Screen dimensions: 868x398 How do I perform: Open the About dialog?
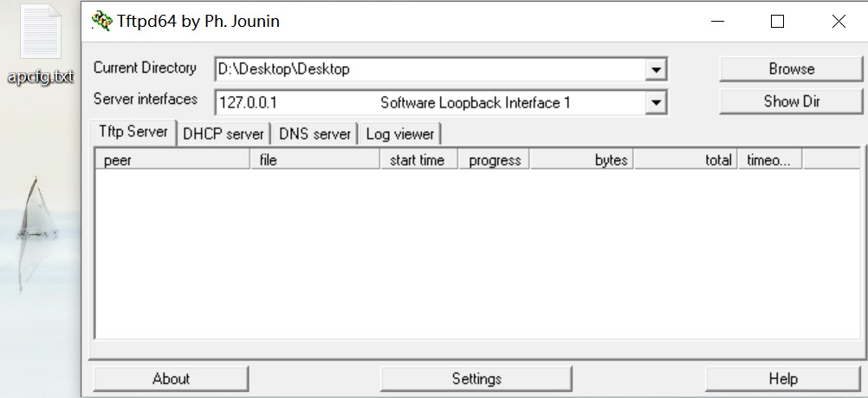pyautogui.click(x=171, y=379)
